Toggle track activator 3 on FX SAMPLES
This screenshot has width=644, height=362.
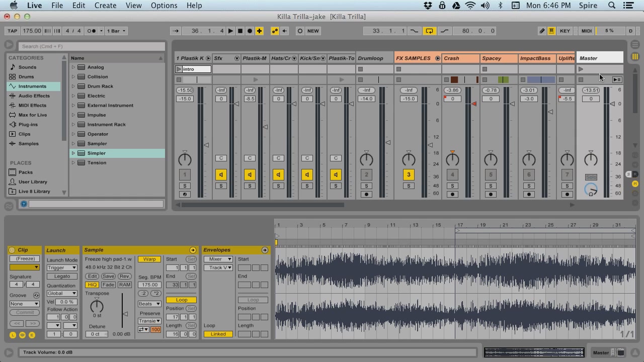[409, 174]
